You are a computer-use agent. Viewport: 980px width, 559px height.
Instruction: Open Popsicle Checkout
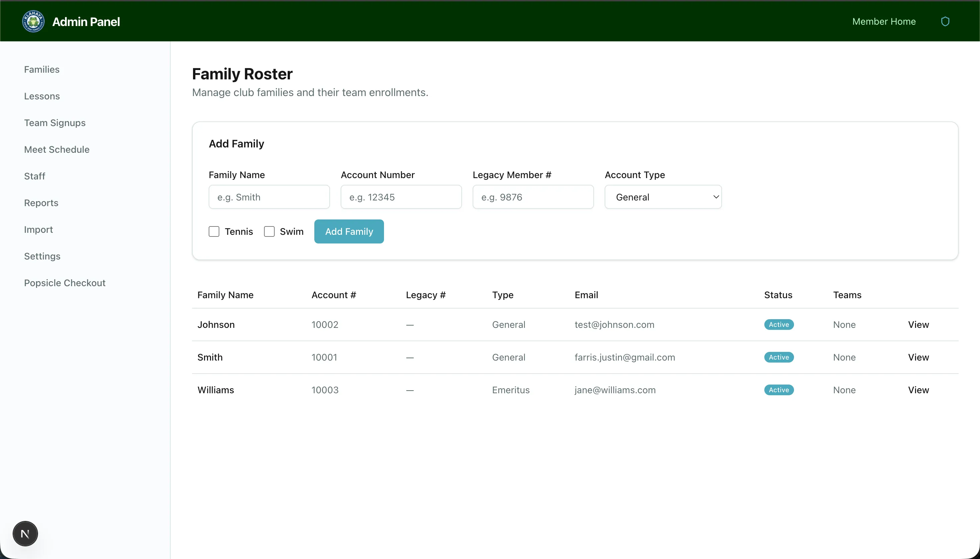(x=65, y=283)
